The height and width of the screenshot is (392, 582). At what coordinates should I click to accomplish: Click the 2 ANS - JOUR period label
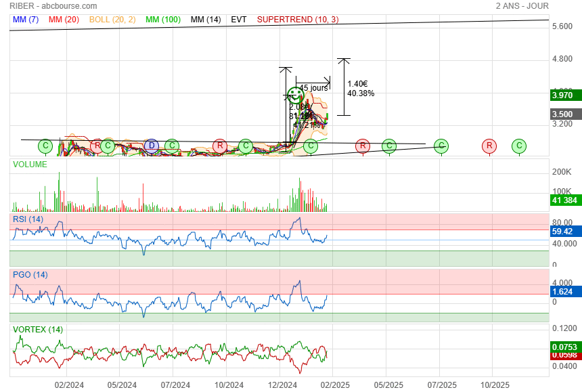click(x=522, y=6)
